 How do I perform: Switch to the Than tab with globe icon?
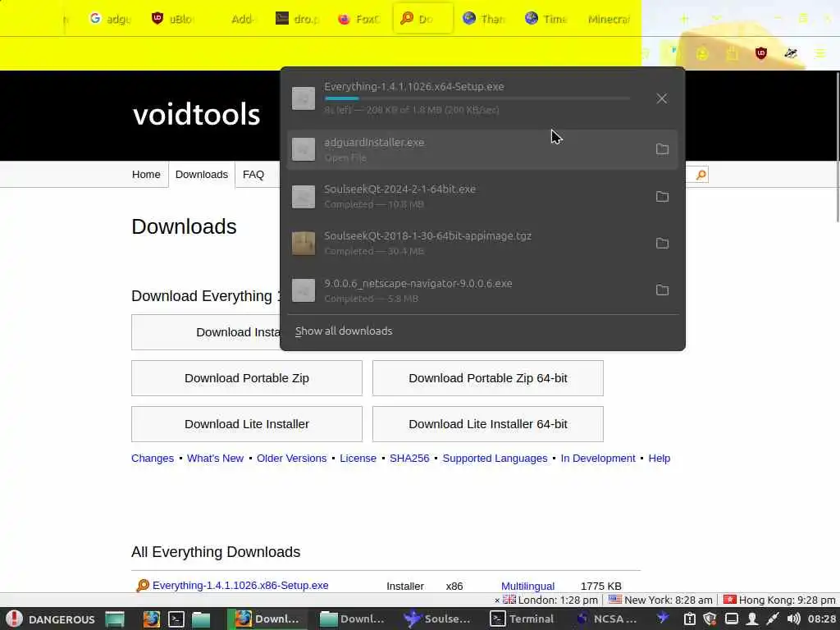pos(484,19)
